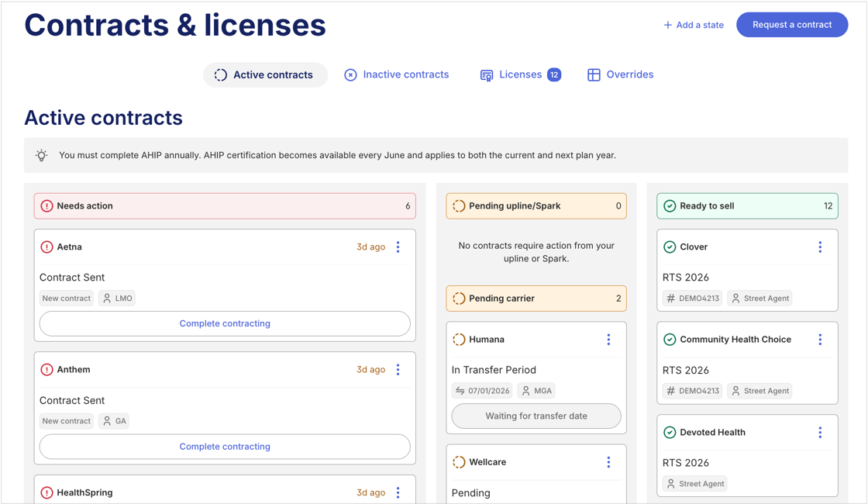Click the lightbulb tip icon

tap(42, 155)
